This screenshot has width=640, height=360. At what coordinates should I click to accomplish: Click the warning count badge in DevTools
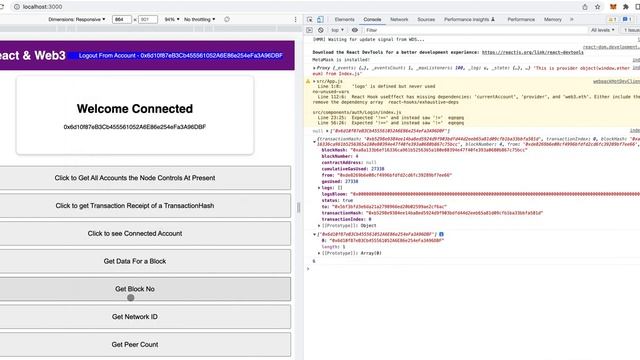click(x=612, y=19)
